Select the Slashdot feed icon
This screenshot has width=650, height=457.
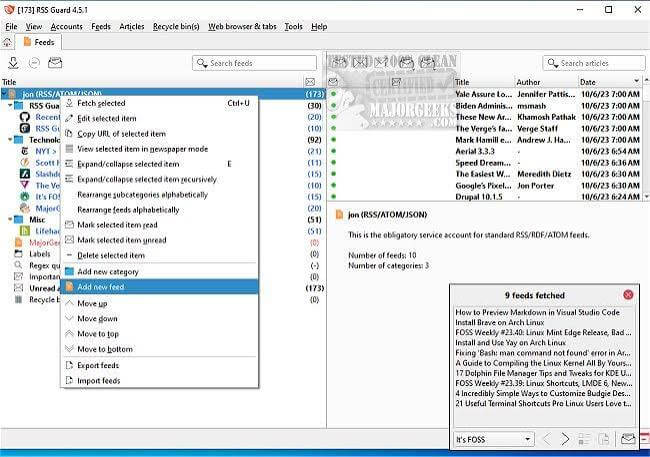(x=25, y=174)
